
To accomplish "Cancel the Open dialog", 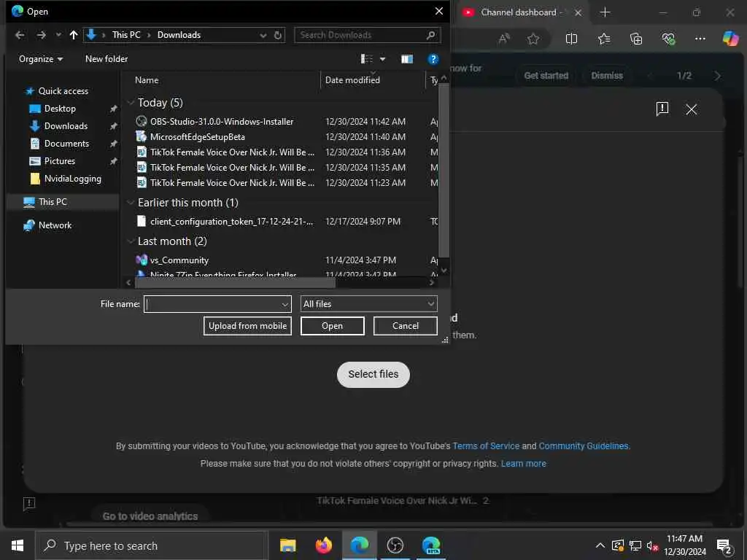I will [x=406, y=326].
